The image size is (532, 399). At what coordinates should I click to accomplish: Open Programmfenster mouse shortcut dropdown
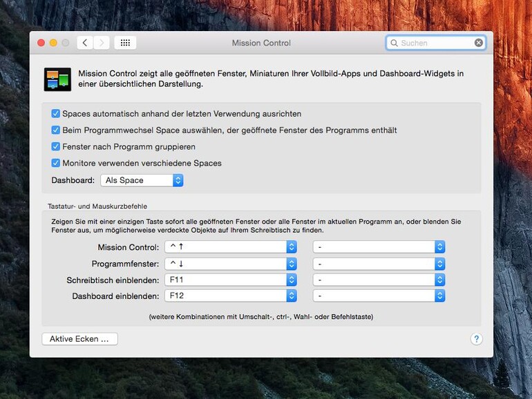click(x=379, y=264)
